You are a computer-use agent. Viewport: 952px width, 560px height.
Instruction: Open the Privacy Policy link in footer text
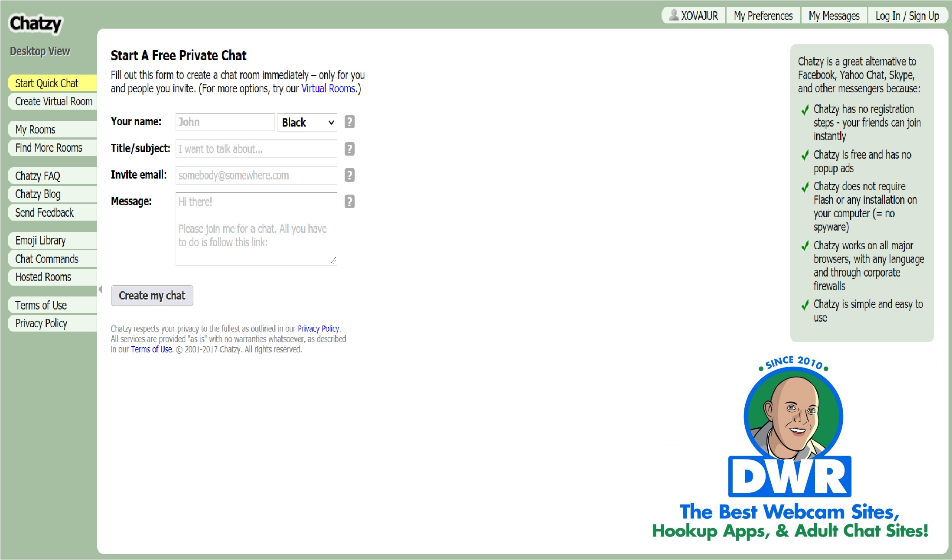(x=318, y=329)
